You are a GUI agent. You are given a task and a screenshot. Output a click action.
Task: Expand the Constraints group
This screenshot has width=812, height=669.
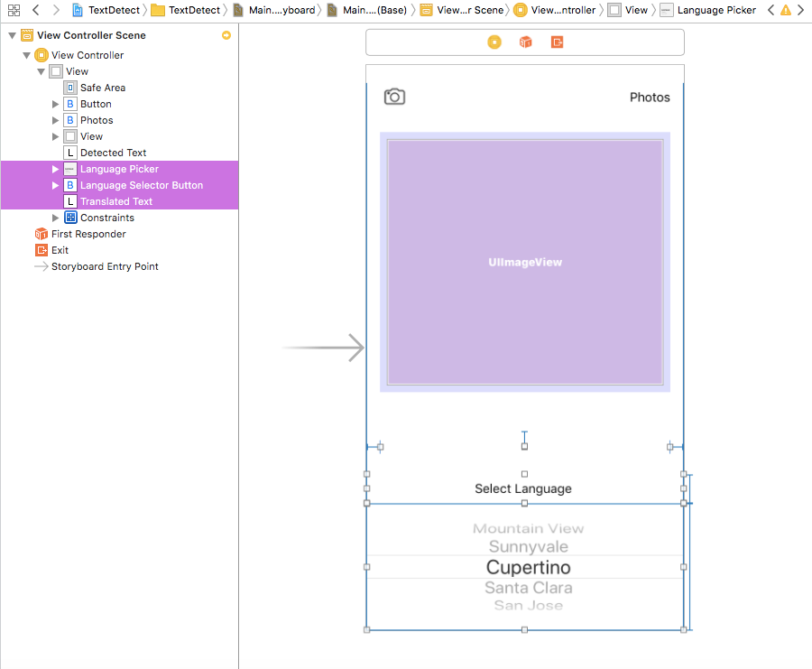(x=55, y=218)
